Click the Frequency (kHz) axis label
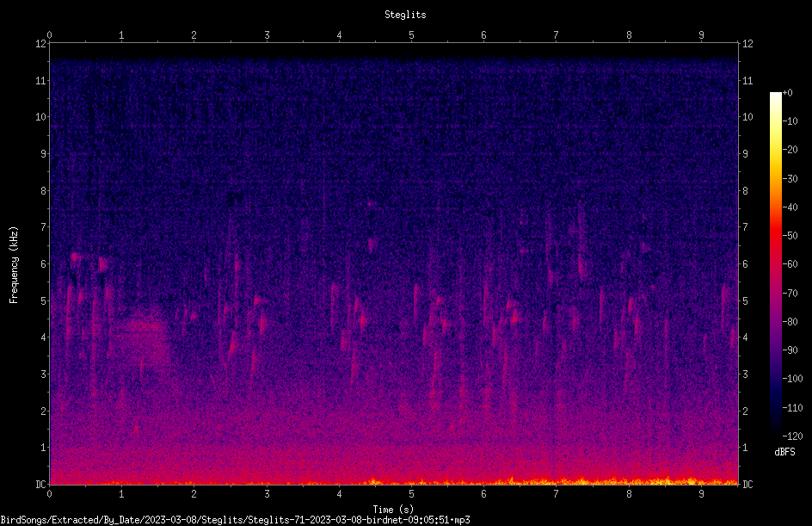Image resolution: width=812 pixels, height=526 pixels. [x=14, y=265]
